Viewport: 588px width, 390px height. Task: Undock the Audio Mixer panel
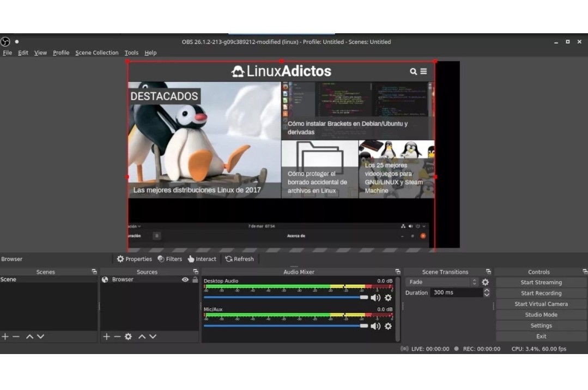pyautogui.click(x=397, y=271)
